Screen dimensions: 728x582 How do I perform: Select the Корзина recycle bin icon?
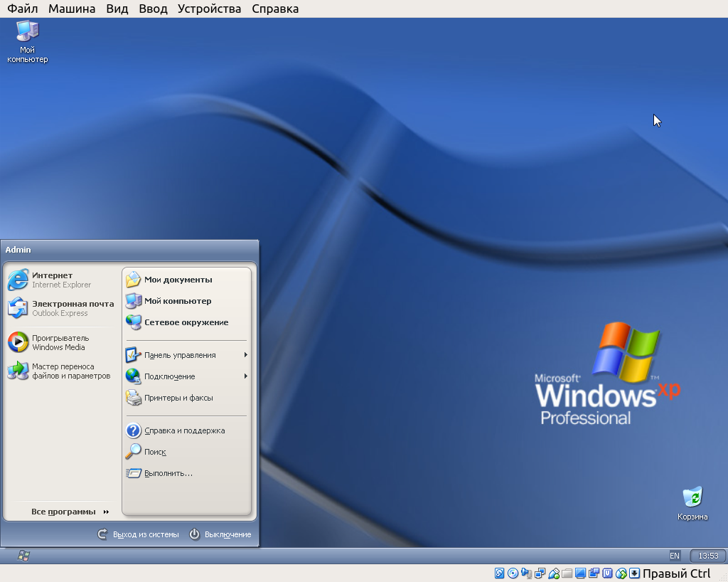coord(692,504)
